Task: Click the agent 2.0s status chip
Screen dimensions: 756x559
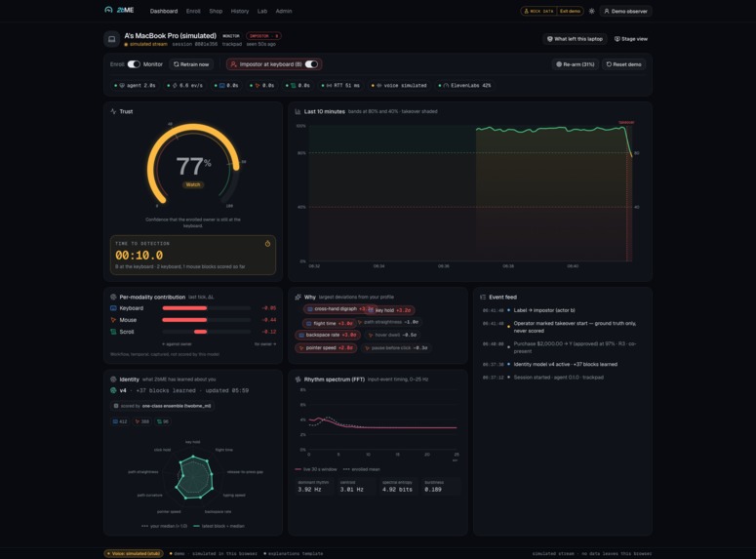Action: 135,86
